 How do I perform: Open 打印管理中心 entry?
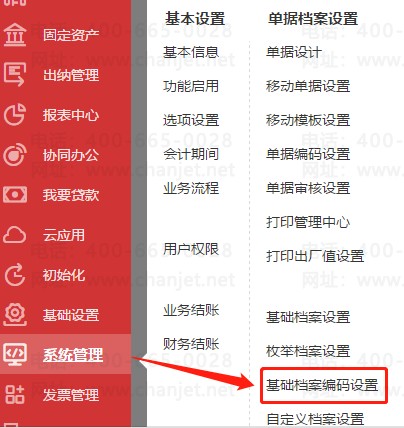click(x=308, y=222)
